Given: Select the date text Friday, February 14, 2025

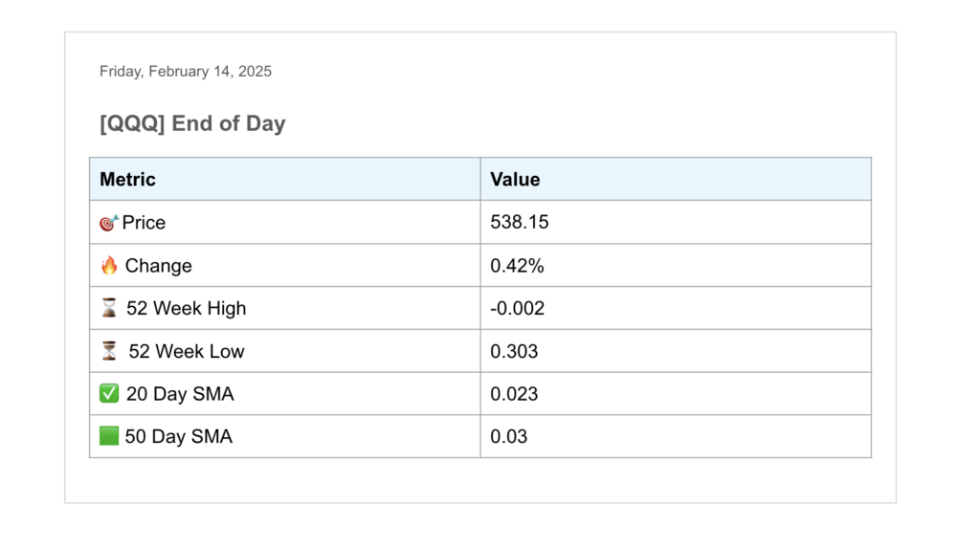Looking at the screenshot, I should click(186, 71).
